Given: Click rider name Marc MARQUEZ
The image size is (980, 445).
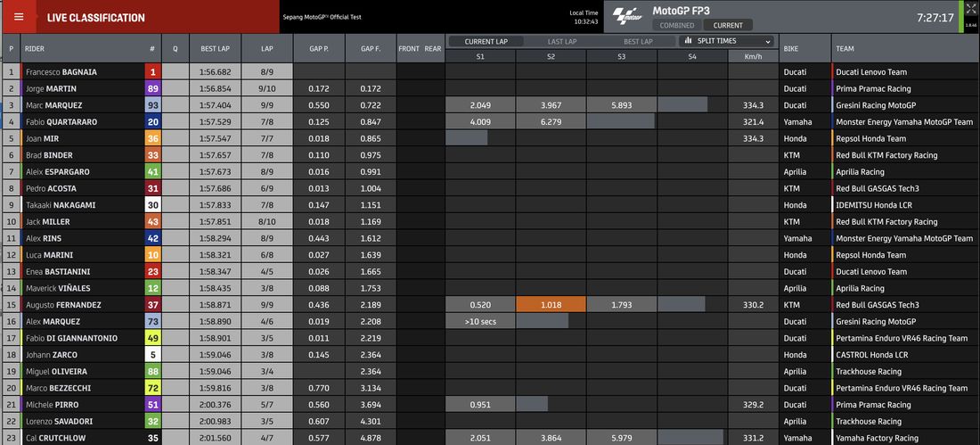Looking at the screenshot, I should 53,105.
